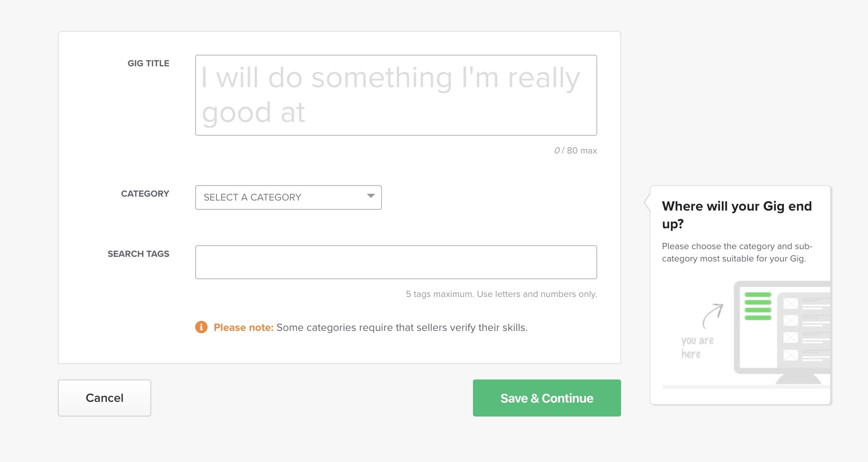The image size is (868, 462).
Task: Click the SEARCH TAGS label
Action: coord(138,254)
